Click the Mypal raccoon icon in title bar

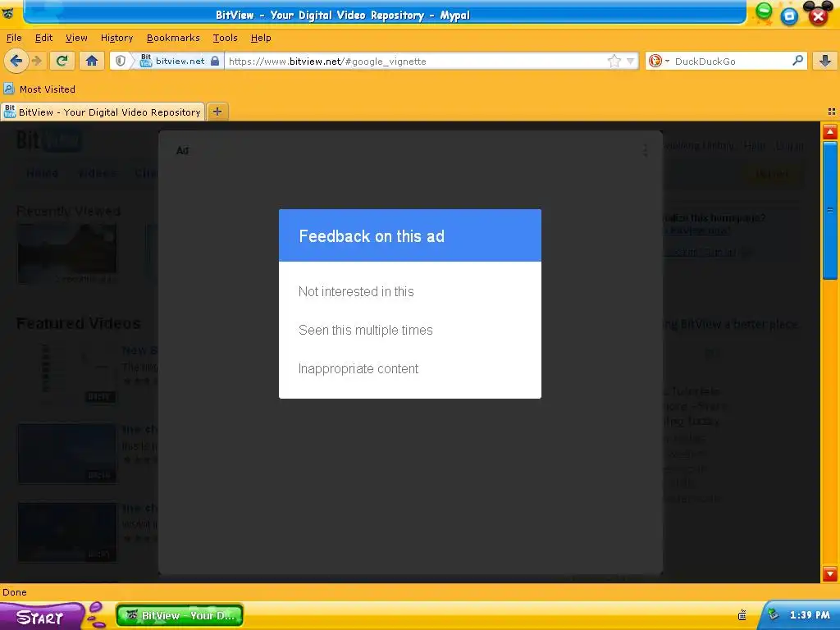click(8, 13)
